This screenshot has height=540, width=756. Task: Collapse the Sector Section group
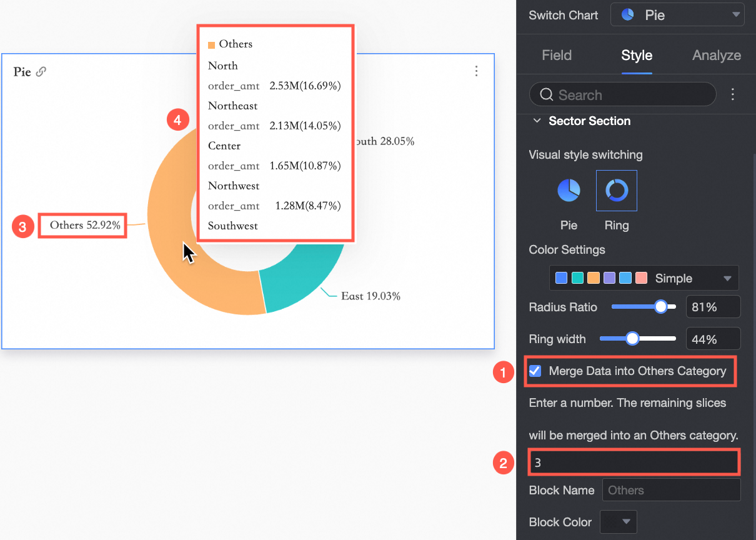(537, 121)
